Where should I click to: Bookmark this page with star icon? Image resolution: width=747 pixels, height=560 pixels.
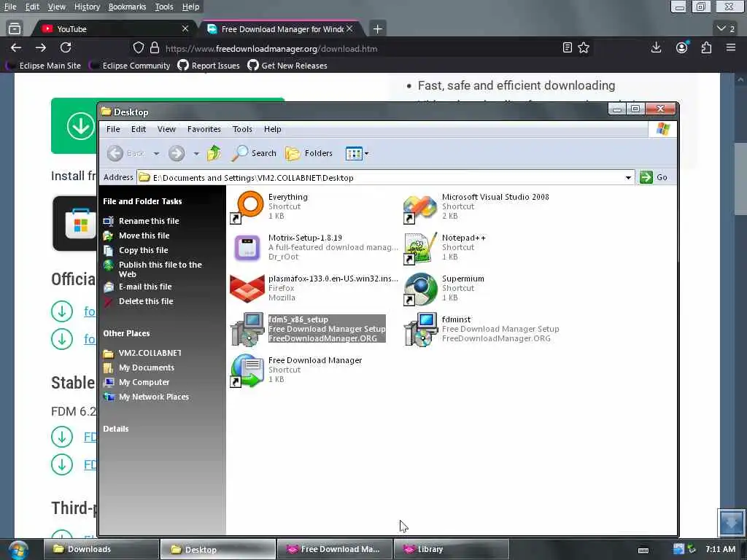pos(584,47)
